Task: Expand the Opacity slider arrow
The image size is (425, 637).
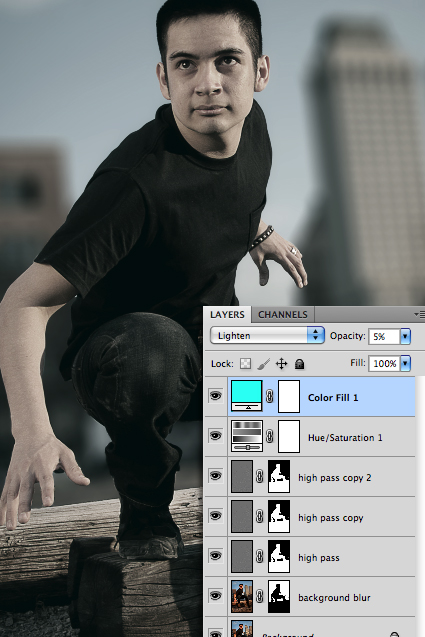Action: point(405,336)
